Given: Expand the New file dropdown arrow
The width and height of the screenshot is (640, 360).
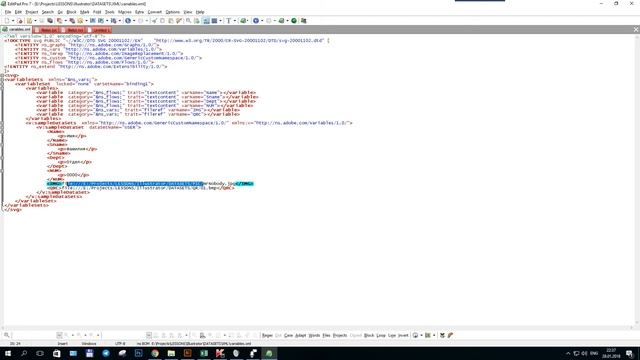Looking at the screenshot, I should pyautogui.click(x=13, y=21).
